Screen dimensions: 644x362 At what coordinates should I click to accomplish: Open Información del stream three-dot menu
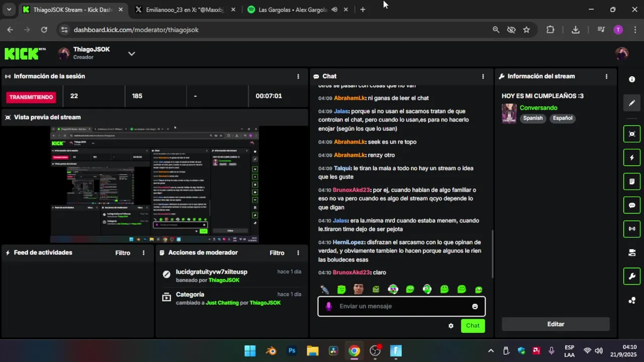tap(606, 76)
